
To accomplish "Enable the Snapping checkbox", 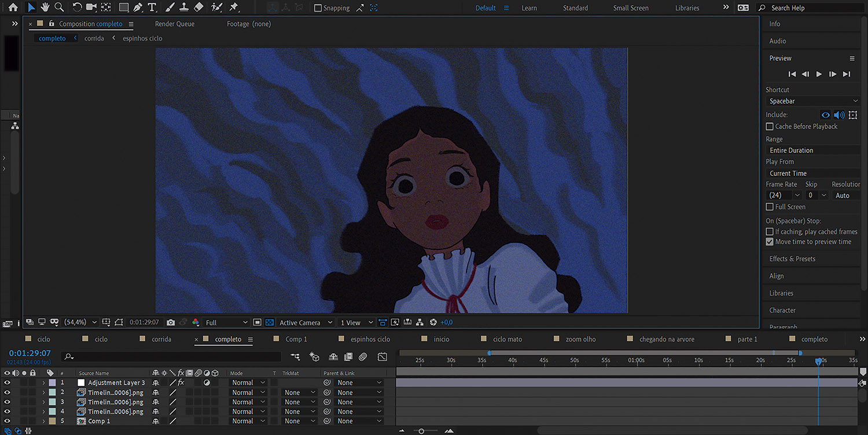I will (x=318, y=8).
